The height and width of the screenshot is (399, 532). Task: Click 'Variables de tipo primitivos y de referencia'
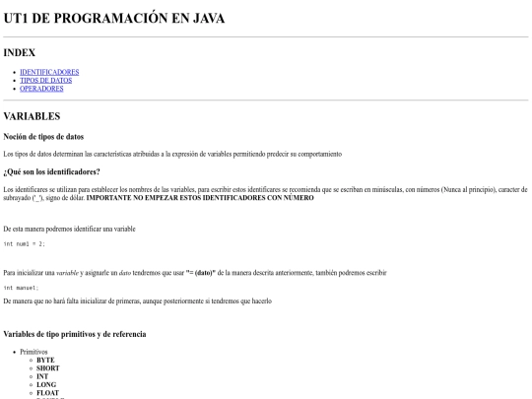tap(75, 334)
